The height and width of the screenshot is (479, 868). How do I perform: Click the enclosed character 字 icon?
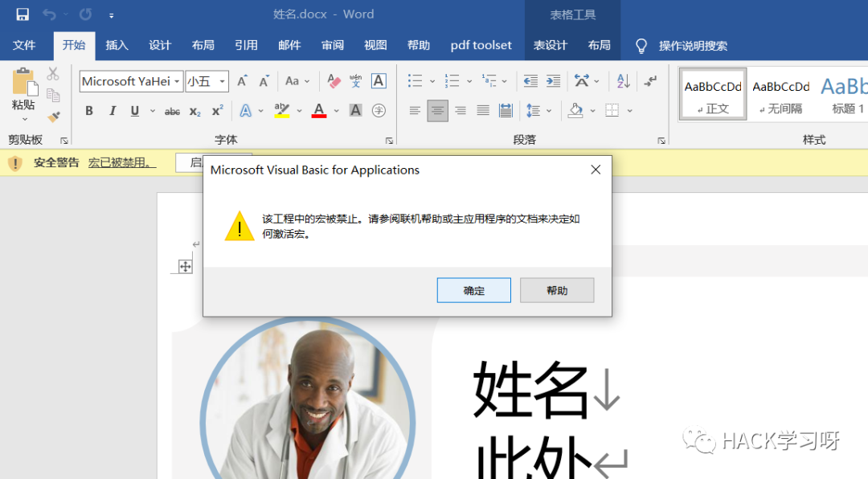(379, 111)
